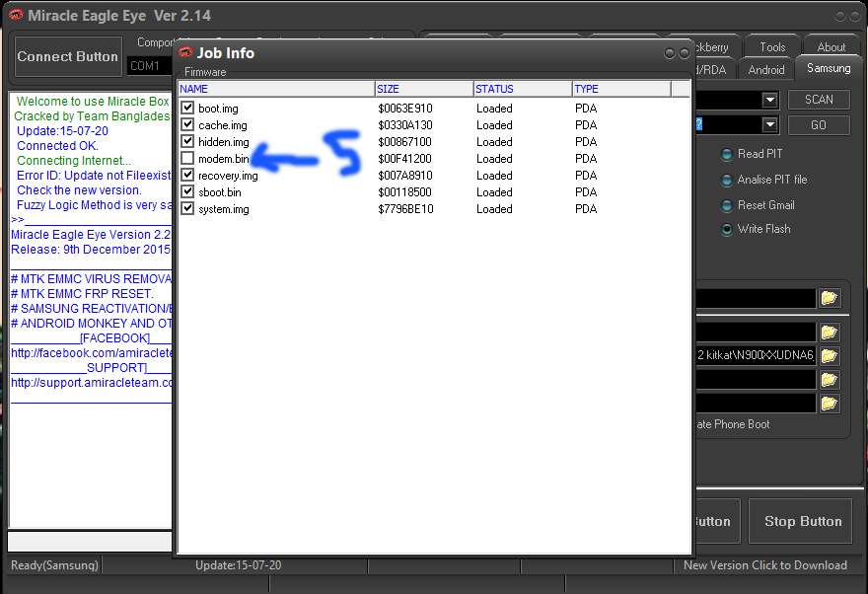Expand the dropdown next to GO button

(x=770, y=125)
